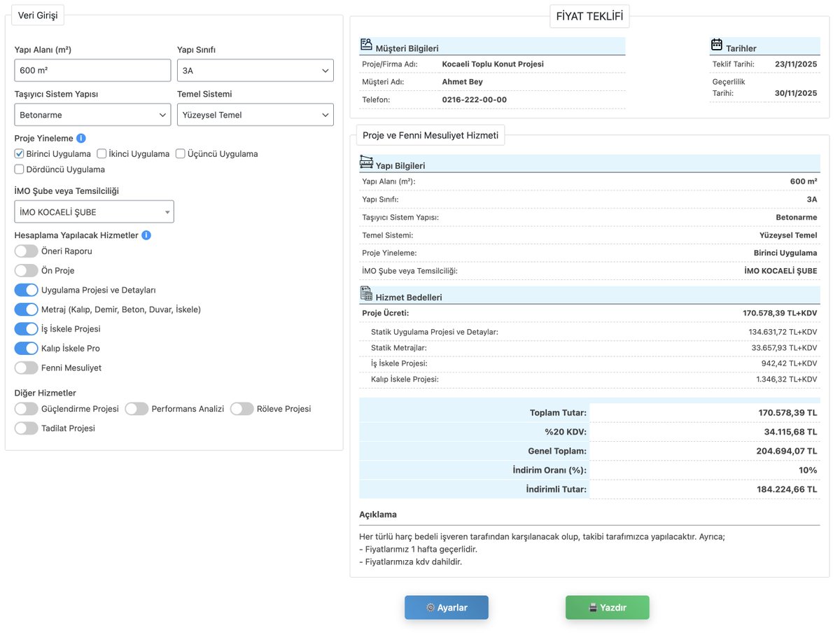Turn off the İş İskele Projesi toggle

(26, 329)
